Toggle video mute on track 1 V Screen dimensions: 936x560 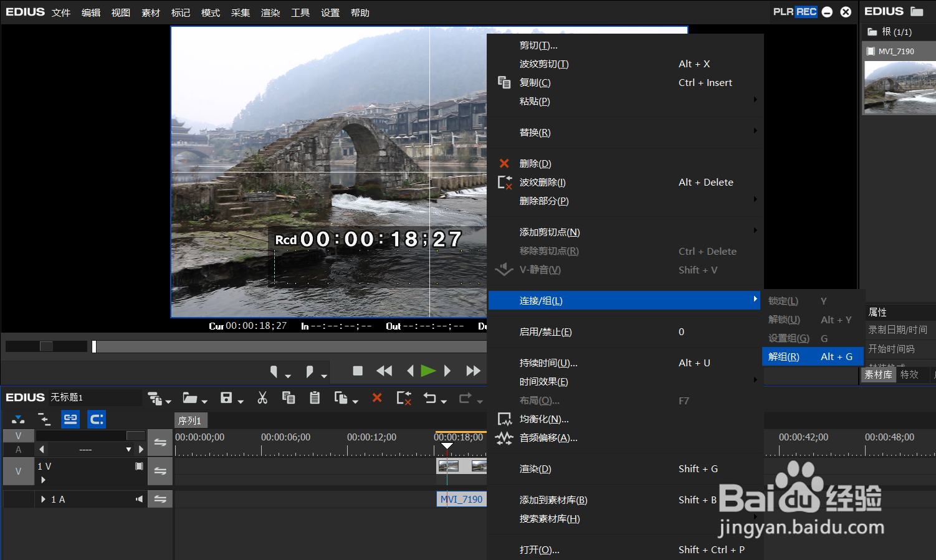tap(139, 466)
